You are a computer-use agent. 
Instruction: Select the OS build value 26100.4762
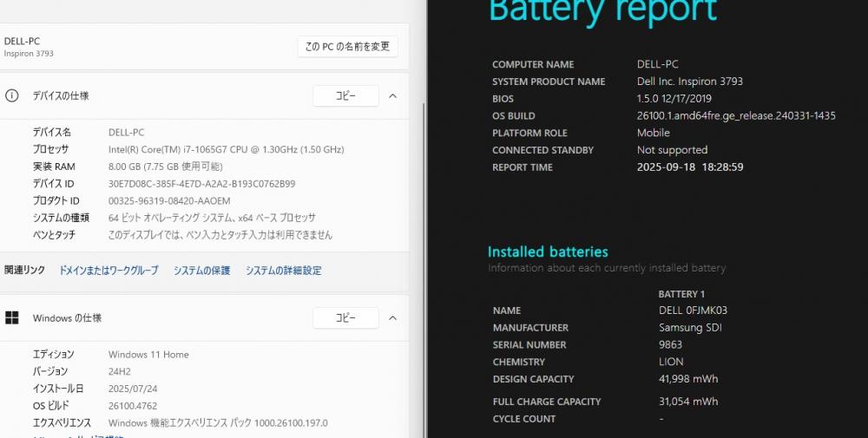tap(133, 406)
